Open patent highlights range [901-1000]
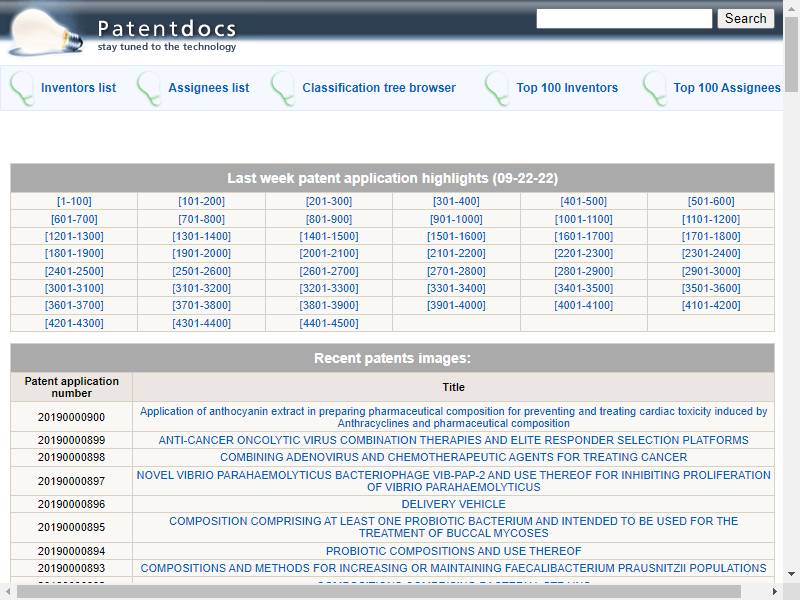This screenshot has width=800, height=600. tap(456, 219)
